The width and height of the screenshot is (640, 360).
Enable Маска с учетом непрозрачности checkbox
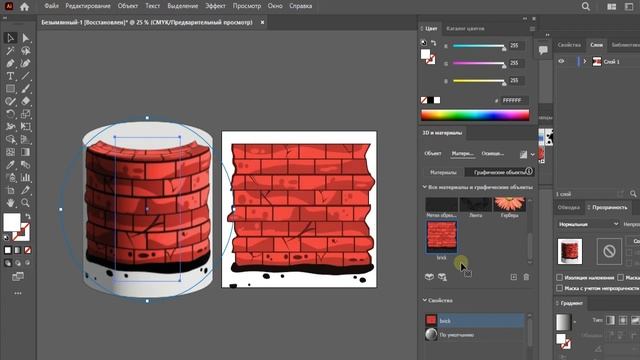tap(560, 288)
